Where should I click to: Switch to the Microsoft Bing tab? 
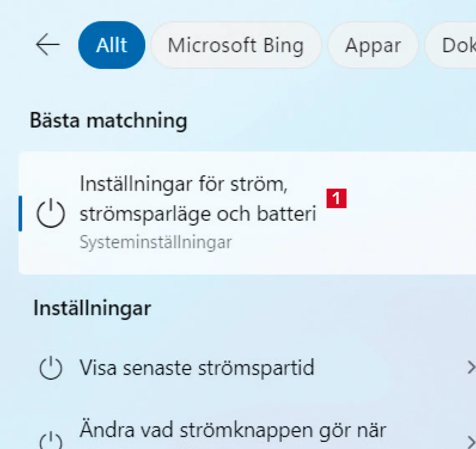[x=235, y=45]
